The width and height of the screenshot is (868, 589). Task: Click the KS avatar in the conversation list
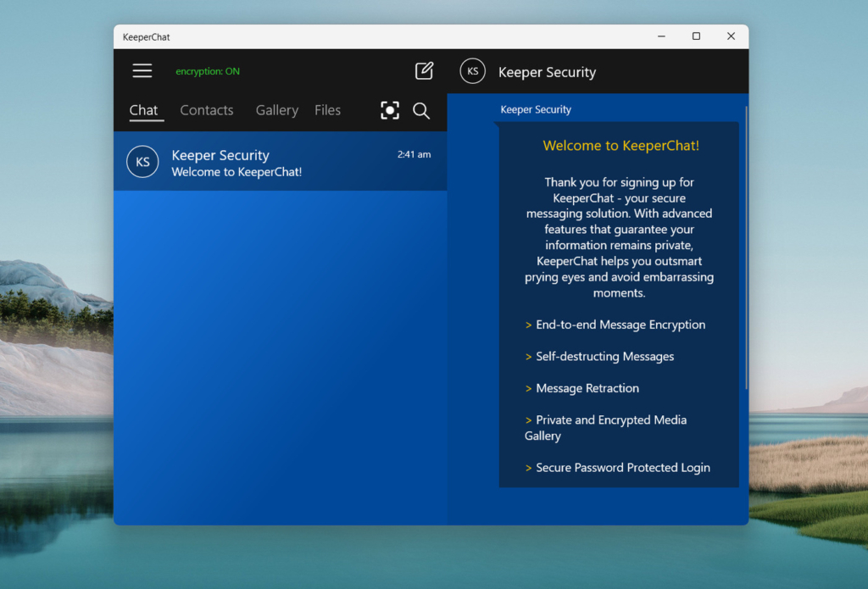click(x=142, y=162)
